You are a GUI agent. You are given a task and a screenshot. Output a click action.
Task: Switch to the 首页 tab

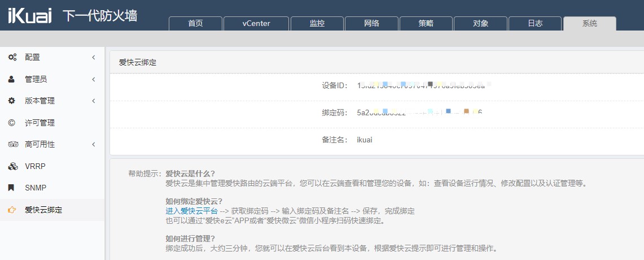click(x=195, y=23)
